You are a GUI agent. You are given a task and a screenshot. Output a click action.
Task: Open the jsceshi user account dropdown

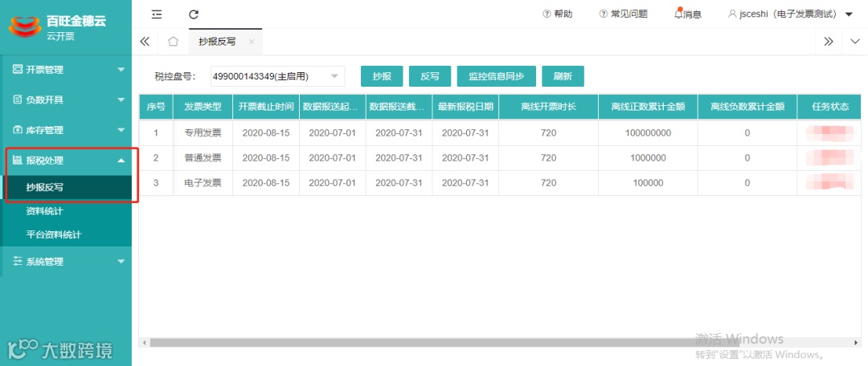point(790,14)
